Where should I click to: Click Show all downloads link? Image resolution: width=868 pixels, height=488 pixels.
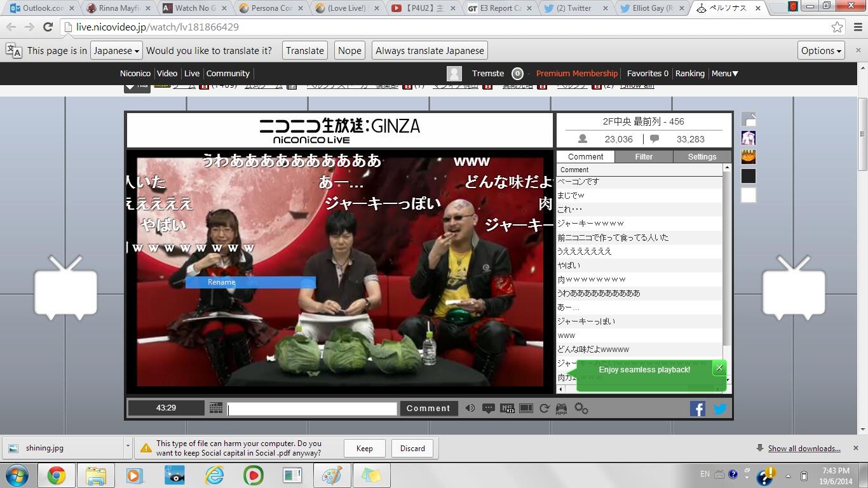click(804, 449)
